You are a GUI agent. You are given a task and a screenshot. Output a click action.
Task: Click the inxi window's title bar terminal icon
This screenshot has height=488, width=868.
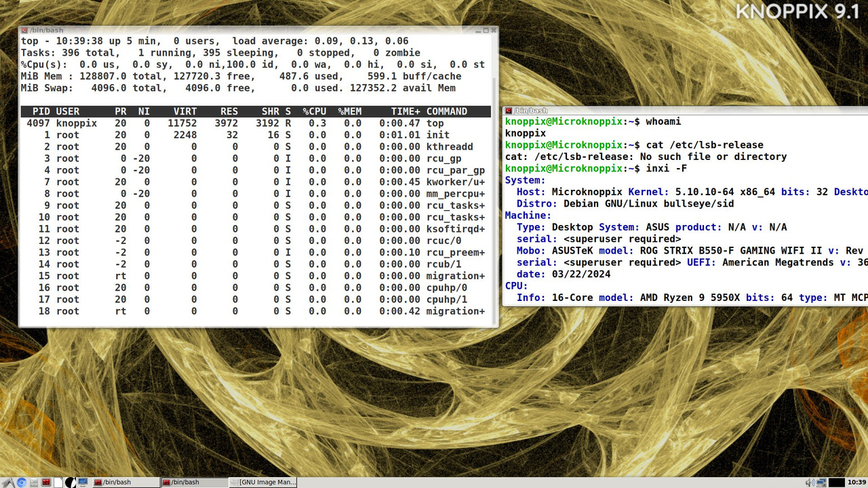pyautogui.click(x=509, y=110)
